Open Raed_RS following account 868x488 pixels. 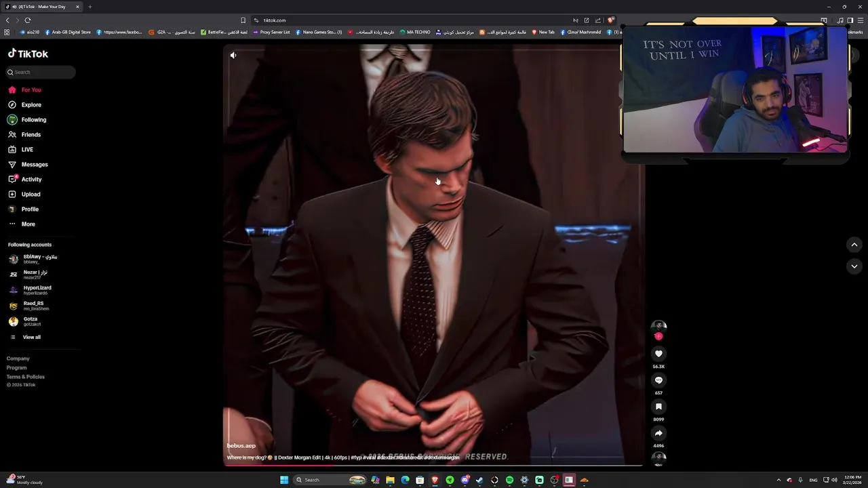pos(29,306)
